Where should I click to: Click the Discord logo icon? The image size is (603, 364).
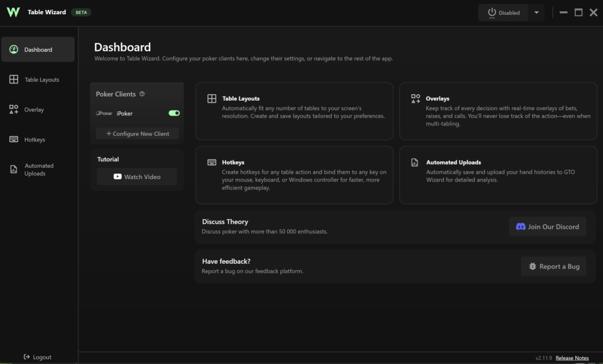tap(521, 227)
